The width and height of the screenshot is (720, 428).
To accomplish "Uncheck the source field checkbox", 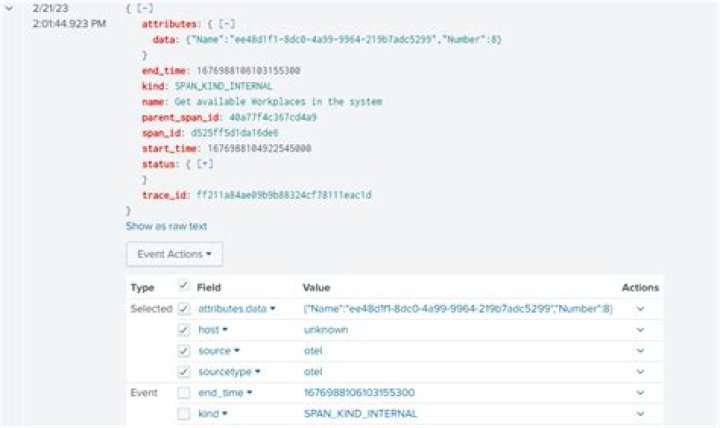I will tap(184, 351).
